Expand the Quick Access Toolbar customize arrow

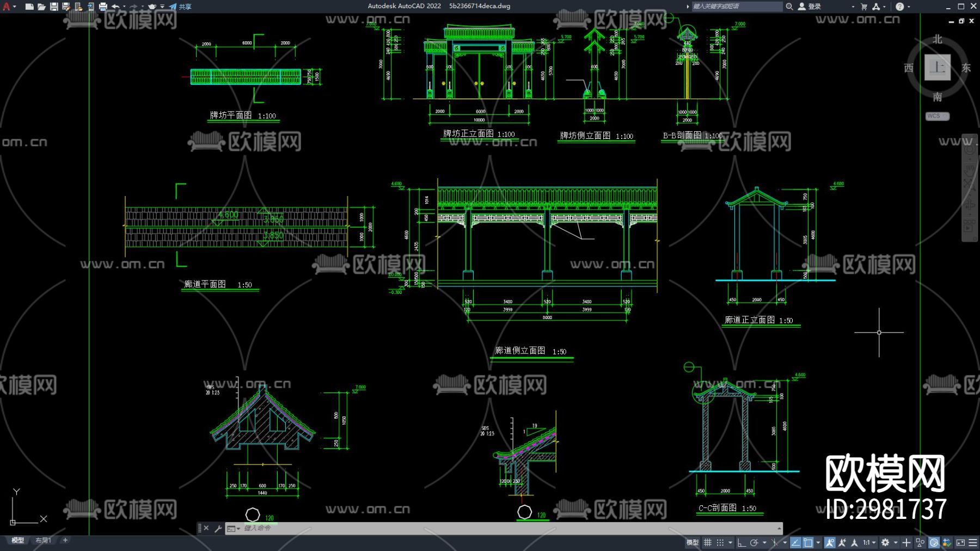(162, 7)
